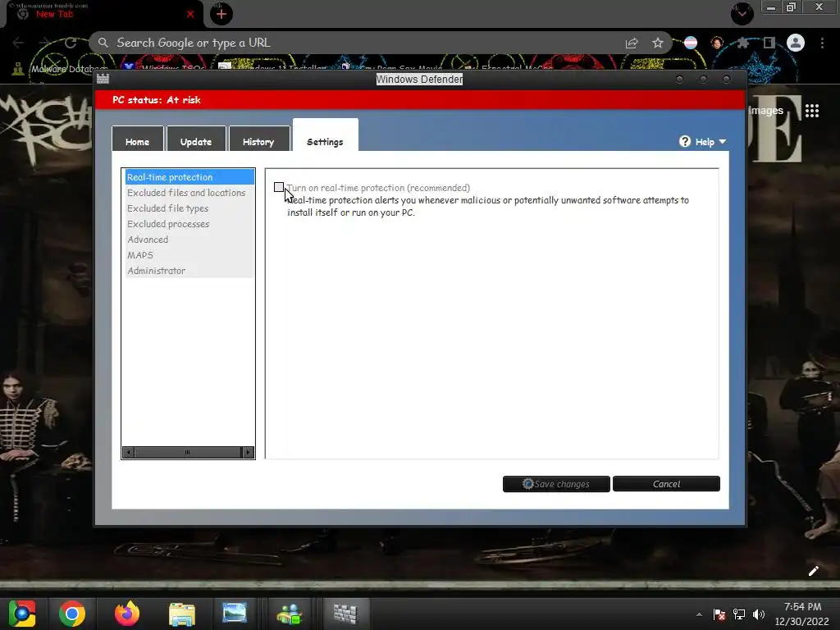Click the settings list horizontal scrollbar thumb
This screenshot has width=840, height=630.
(188, 452)
